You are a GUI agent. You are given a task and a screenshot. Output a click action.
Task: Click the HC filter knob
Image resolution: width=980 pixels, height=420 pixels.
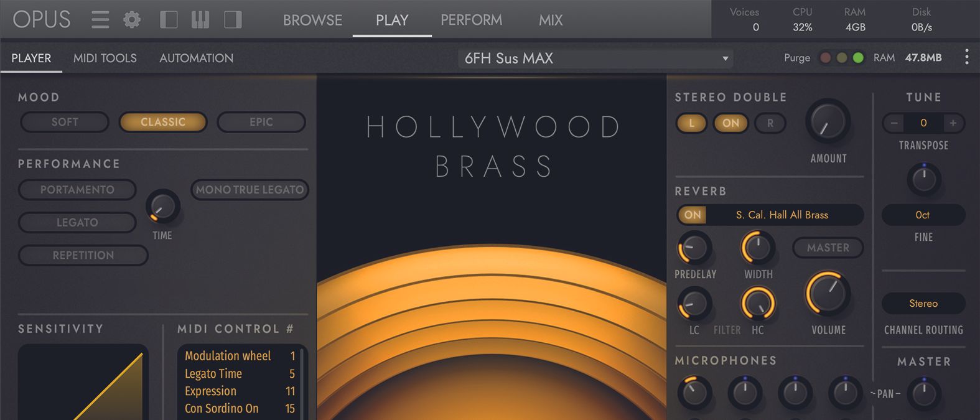pos(757,304)
